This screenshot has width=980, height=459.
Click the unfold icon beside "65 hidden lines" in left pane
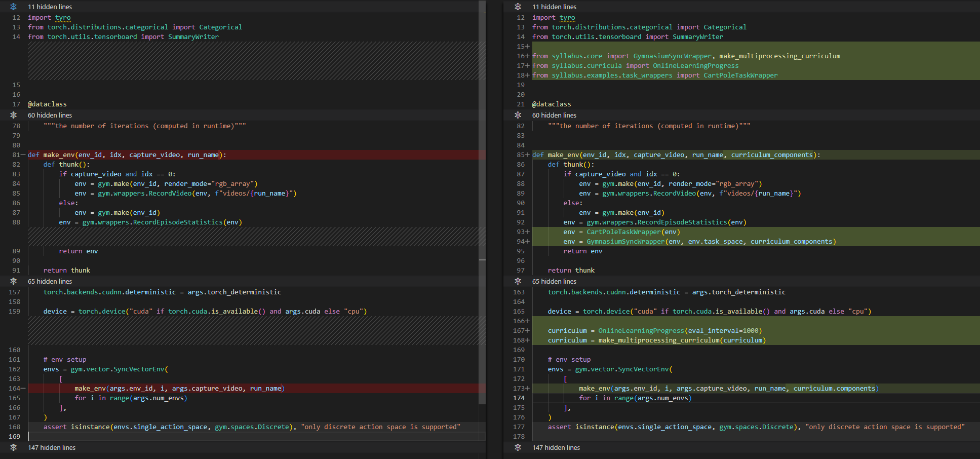tap(14, 281)
